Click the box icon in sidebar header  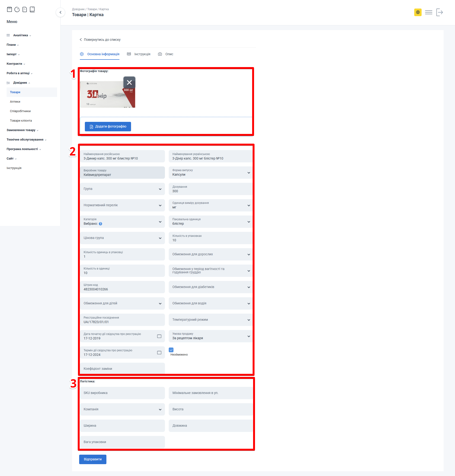[9, 9]
